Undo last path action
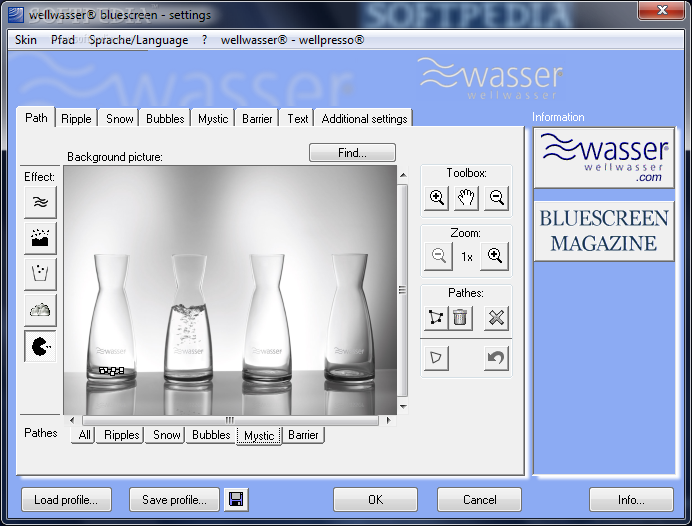The image size is (692, 526). (496, 358)
